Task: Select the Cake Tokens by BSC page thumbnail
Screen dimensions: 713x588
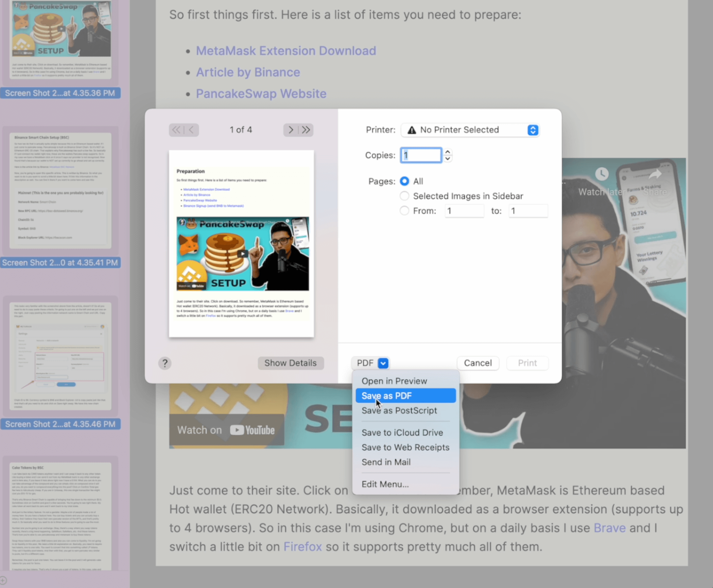Action: pos(60,516)
